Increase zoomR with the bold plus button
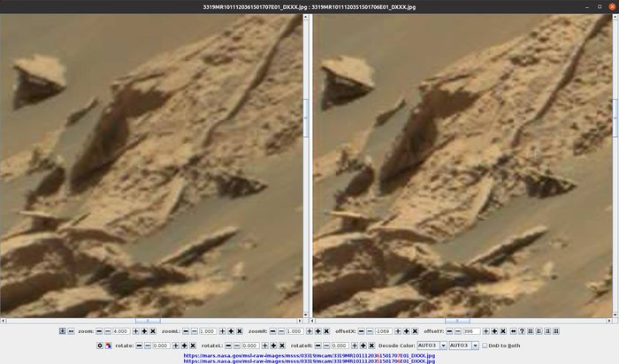619x364 pixels. point(317,331)
